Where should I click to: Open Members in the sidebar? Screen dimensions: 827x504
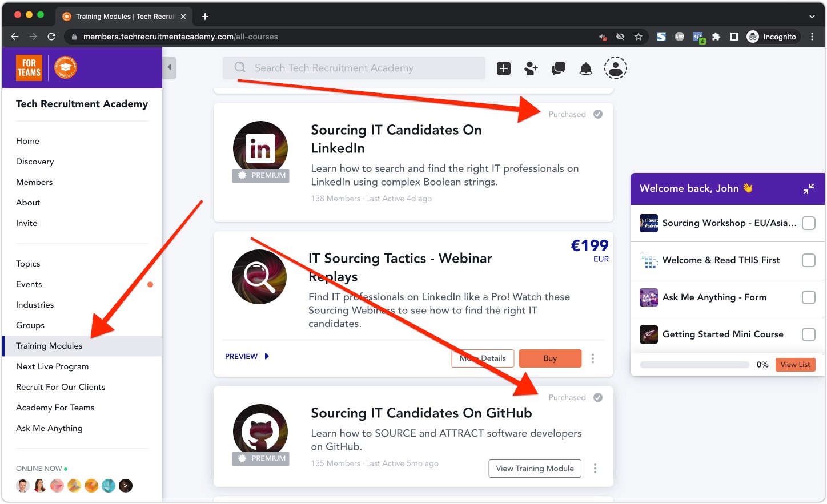point(34,182)
